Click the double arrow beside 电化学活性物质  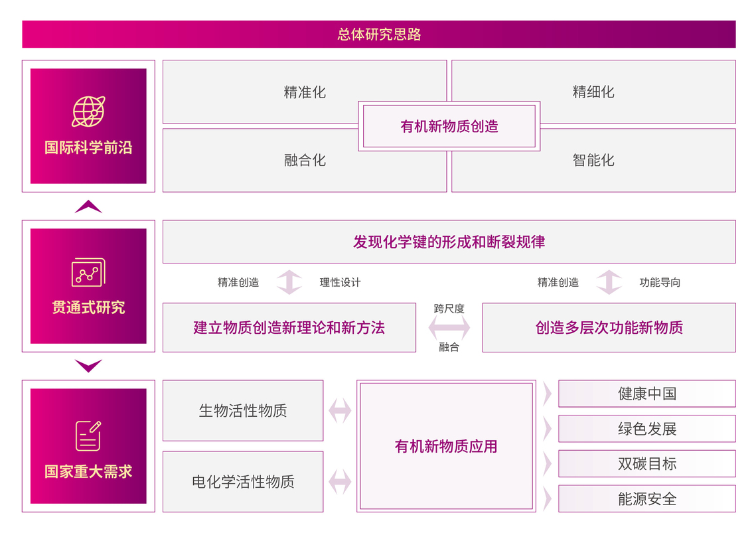click(x=340, y=482)
